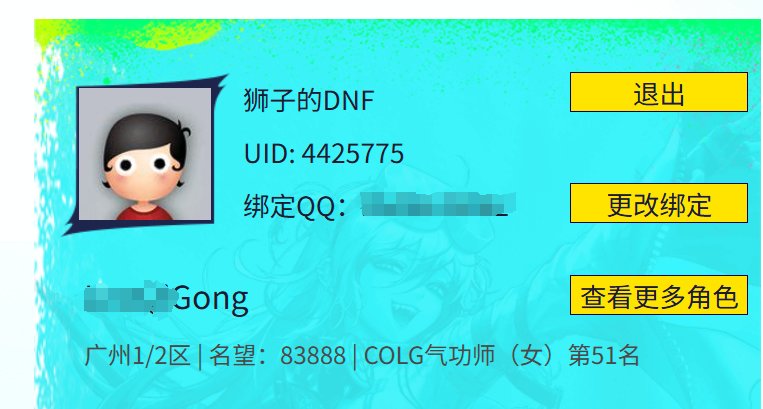Viewport: 763px width, 409px height.
Task: Click the cartoon boy avatar picture
Action: coord(145,154)
